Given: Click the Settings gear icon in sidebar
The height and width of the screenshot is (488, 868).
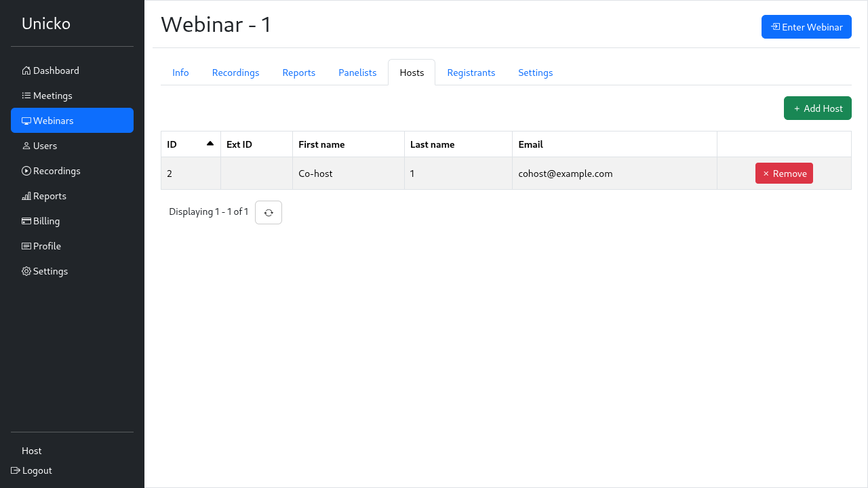Looking at the screenshot, I should pos(26,271).
